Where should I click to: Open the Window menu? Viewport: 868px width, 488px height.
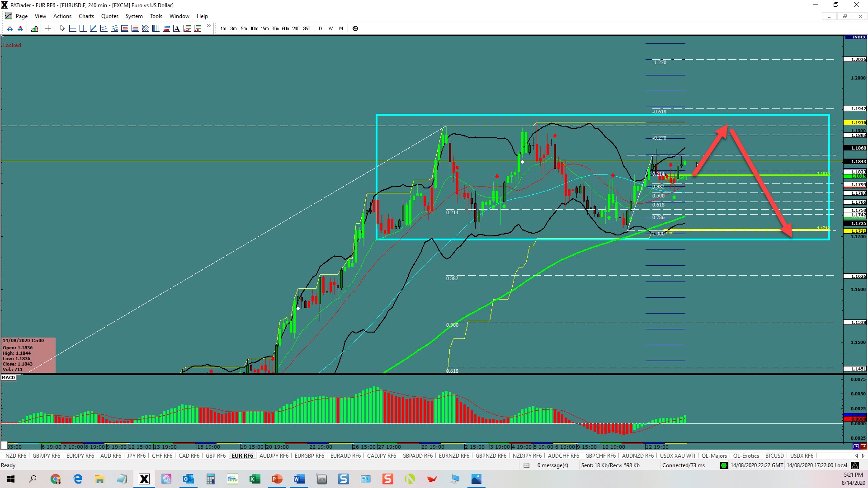tap(179, 16)
